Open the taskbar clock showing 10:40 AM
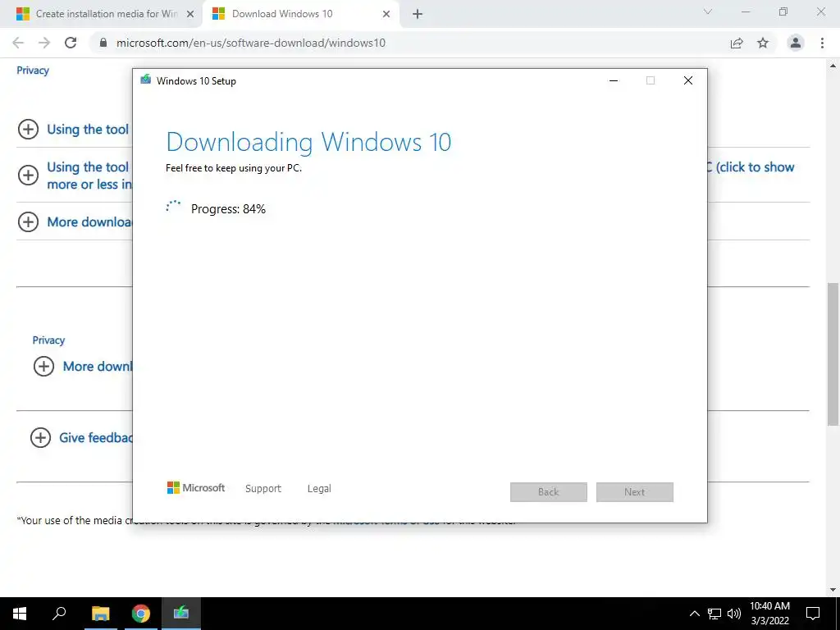The height and width of the screenshot is (630, 840). 769,614
